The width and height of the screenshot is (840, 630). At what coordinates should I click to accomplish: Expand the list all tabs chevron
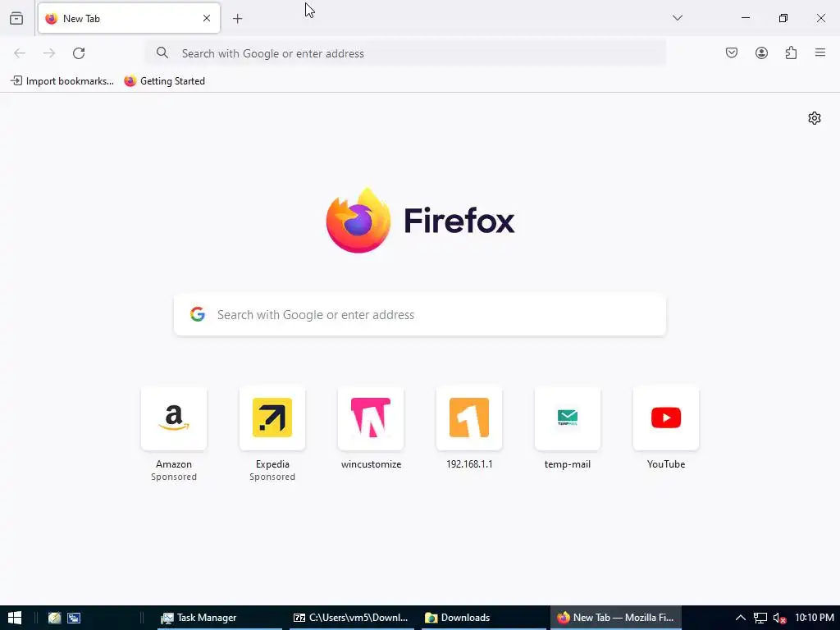click(x=677, y=18)
